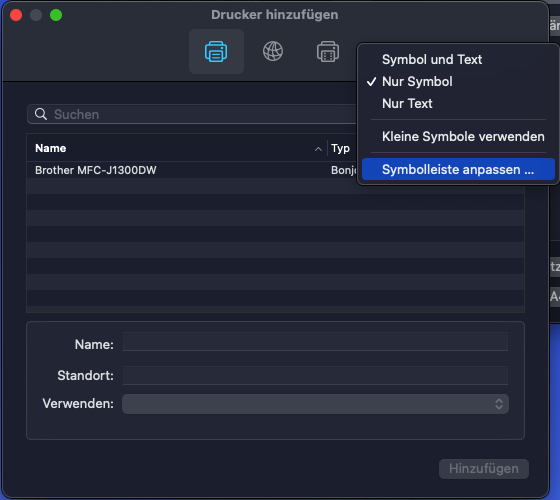
Task: Close the Drucker hinzufügen window
Action: coord(16,15)
